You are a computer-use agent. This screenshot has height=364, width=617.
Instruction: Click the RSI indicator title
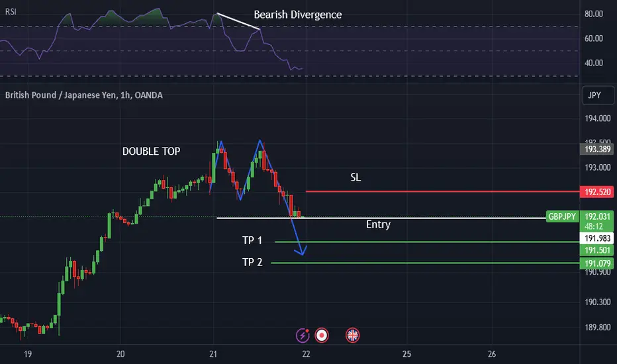[x=11, y=12]
